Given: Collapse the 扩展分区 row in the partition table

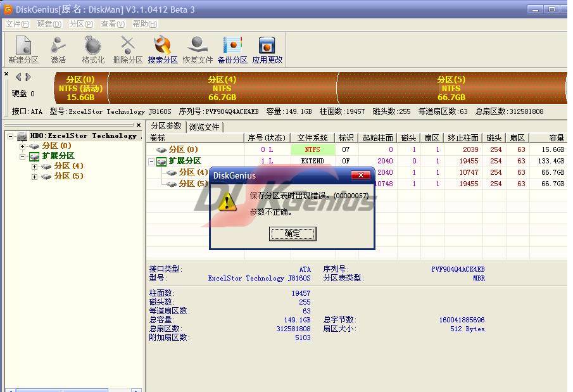Looking at the screenshot, I should 151,161.
